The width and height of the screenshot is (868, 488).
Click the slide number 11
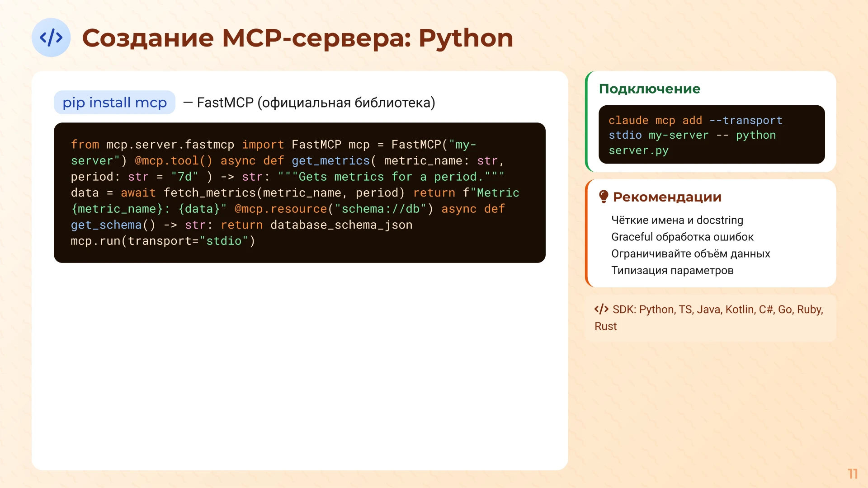(853, 474)
